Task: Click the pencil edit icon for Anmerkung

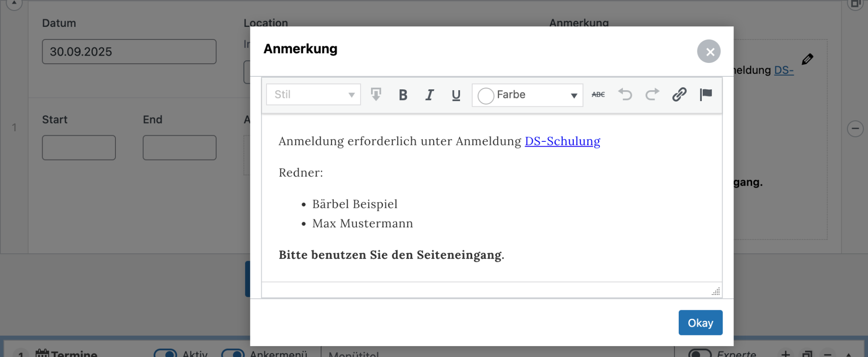Action: [x=807, y=59]
